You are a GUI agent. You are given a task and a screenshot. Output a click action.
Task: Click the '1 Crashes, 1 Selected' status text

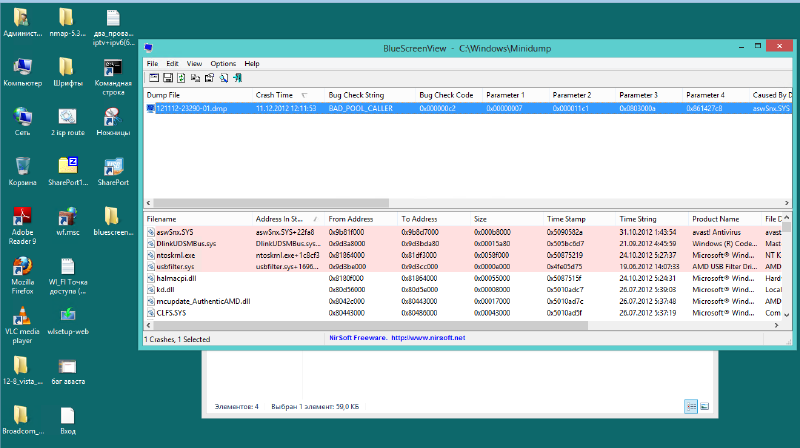tap(177, 339)
